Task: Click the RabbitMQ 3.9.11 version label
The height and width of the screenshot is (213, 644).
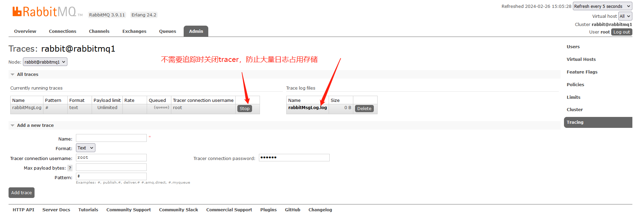Action: pyautogui.click(x=107, y=15)
